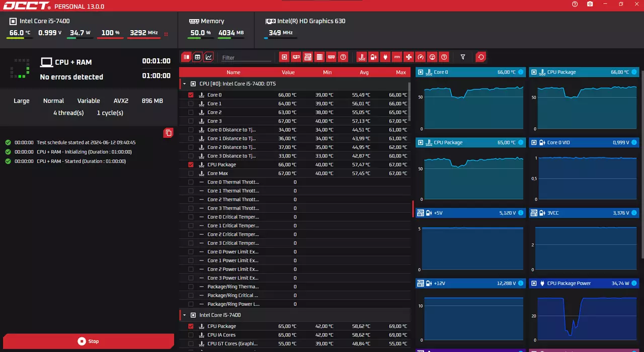
Task: Toggle the Core 0 graph blue indicator
Action: [521, 72]
